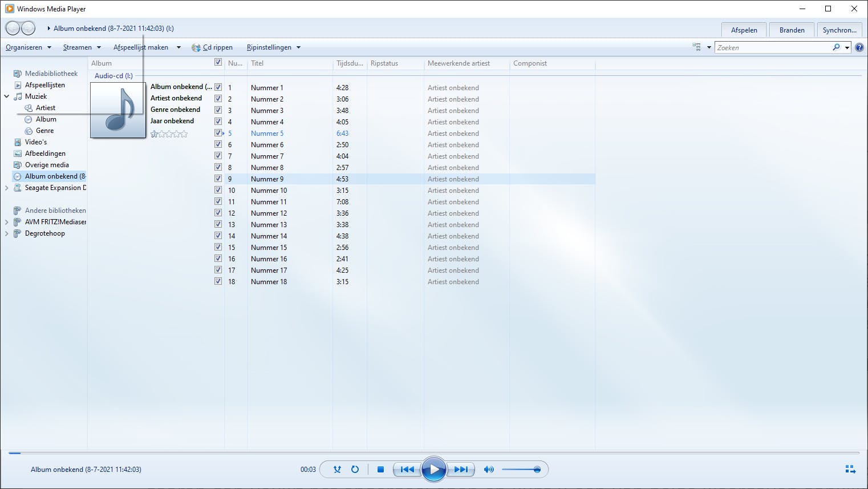Viewport: 868px width, 489px height.
Task: Open the Organiseren dropdown menu
Action: point(29,47)
